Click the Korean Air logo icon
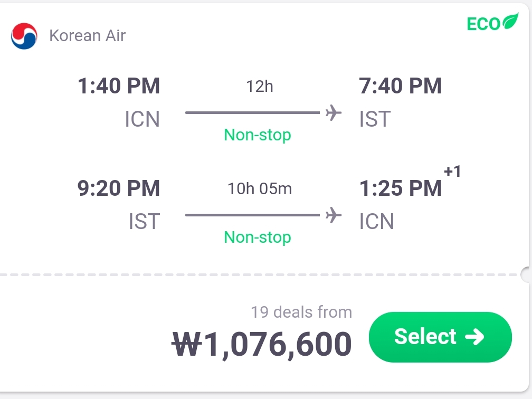The height and width of the screenshot is (399, 532). pos(24,36)
